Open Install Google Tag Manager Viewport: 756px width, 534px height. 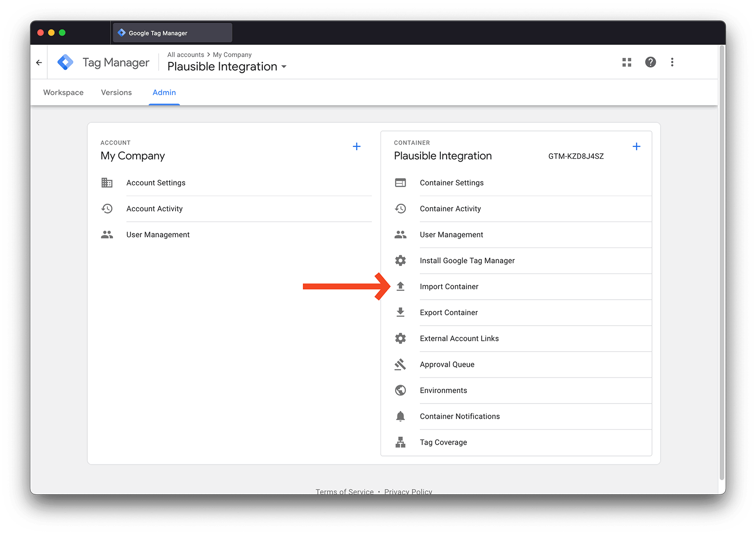(x=467, y=261)
